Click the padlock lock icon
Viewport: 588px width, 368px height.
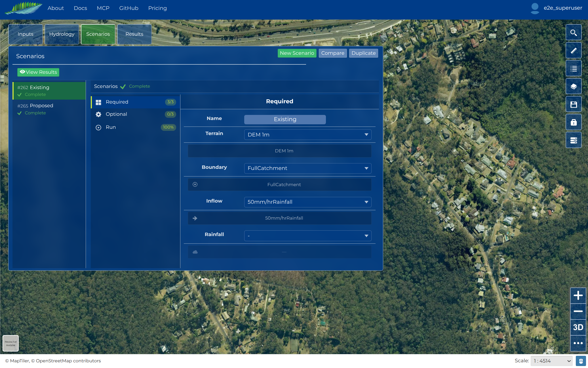tap(574, 122)
